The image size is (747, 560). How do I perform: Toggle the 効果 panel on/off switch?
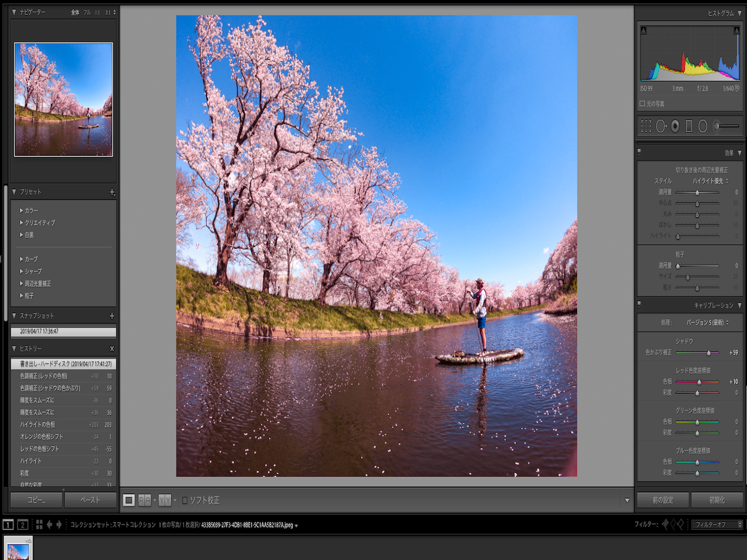point(639,152)
